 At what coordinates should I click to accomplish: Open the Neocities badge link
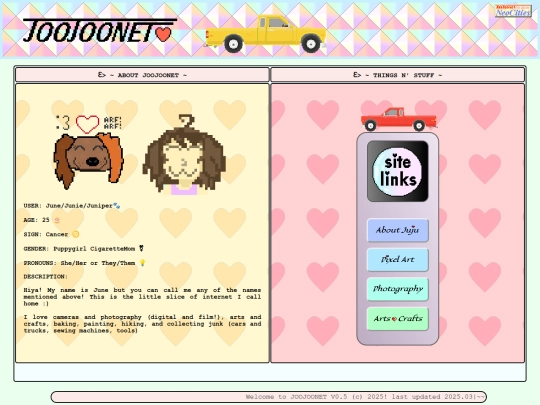pyautogui.click(x=513, y=11)
